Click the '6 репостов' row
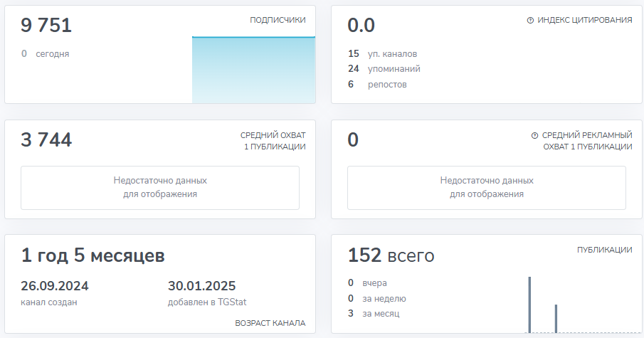Viewport: 644px width, 338px height. coord(377,84)
